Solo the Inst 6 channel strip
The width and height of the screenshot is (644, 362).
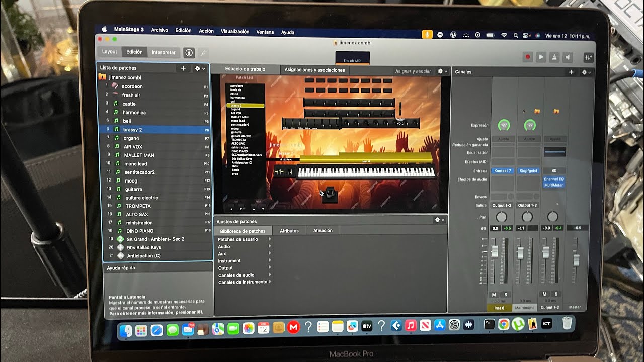505,294
